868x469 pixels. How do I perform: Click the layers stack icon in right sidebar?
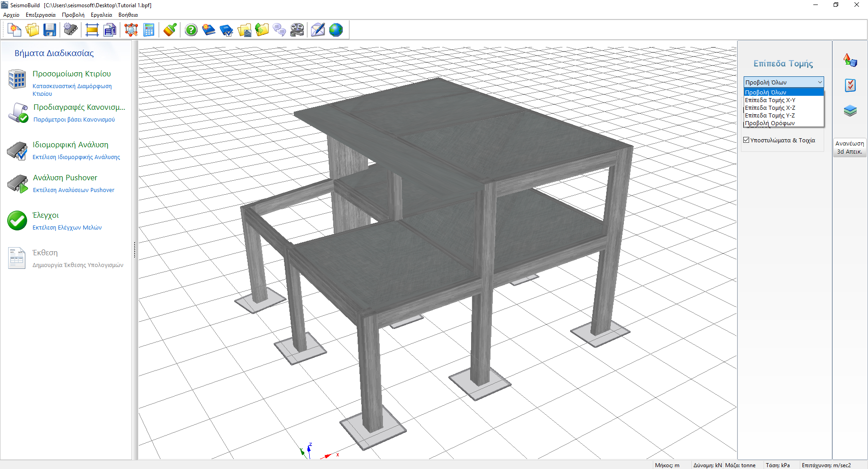850,111
